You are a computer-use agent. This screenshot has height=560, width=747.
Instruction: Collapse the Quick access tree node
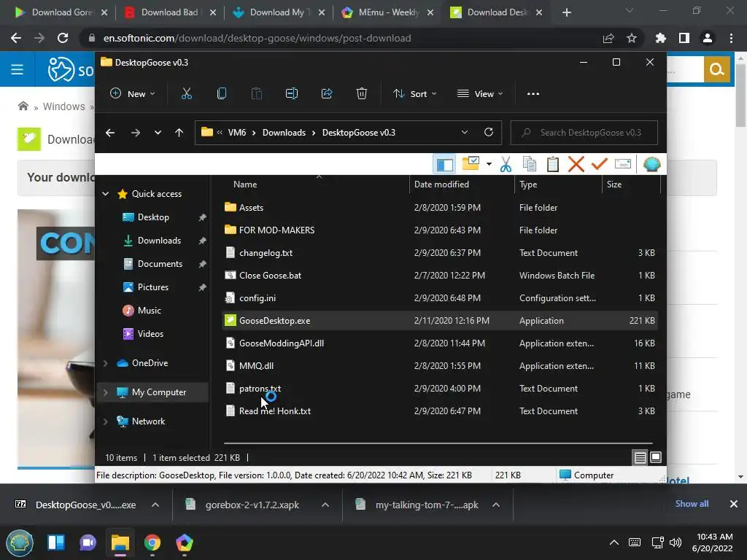106,194
